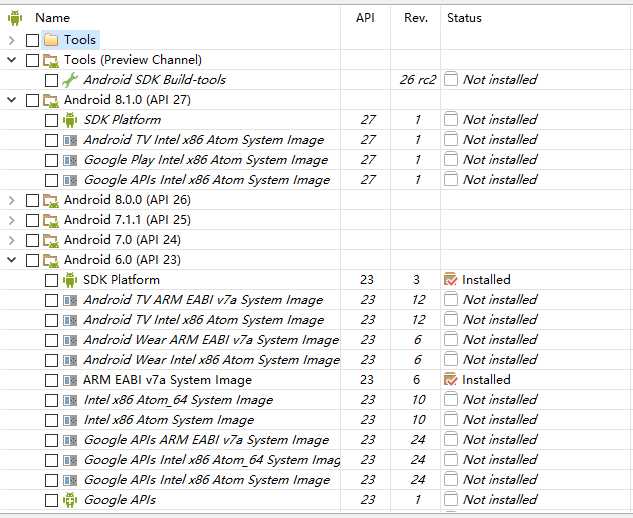Tick the Android SDK Build-tools checkbox

[x=51, y=80]
